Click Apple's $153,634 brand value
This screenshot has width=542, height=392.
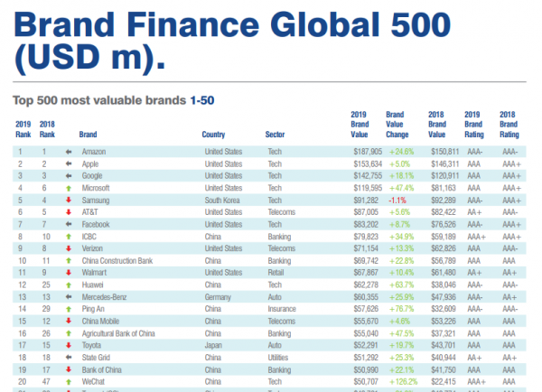368,163
